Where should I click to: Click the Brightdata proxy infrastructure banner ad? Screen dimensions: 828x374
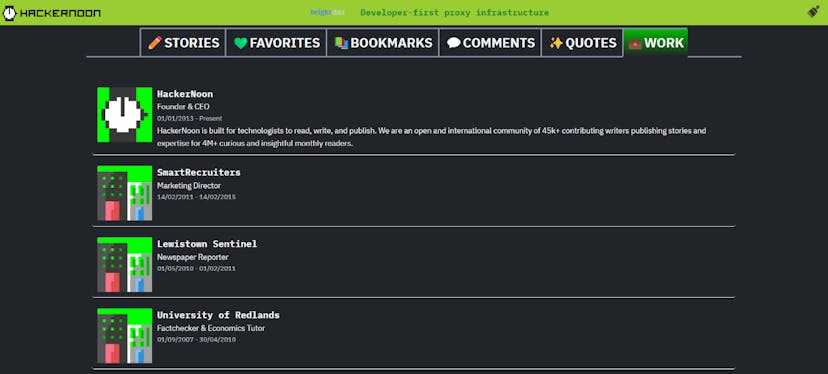pos(429,13)
